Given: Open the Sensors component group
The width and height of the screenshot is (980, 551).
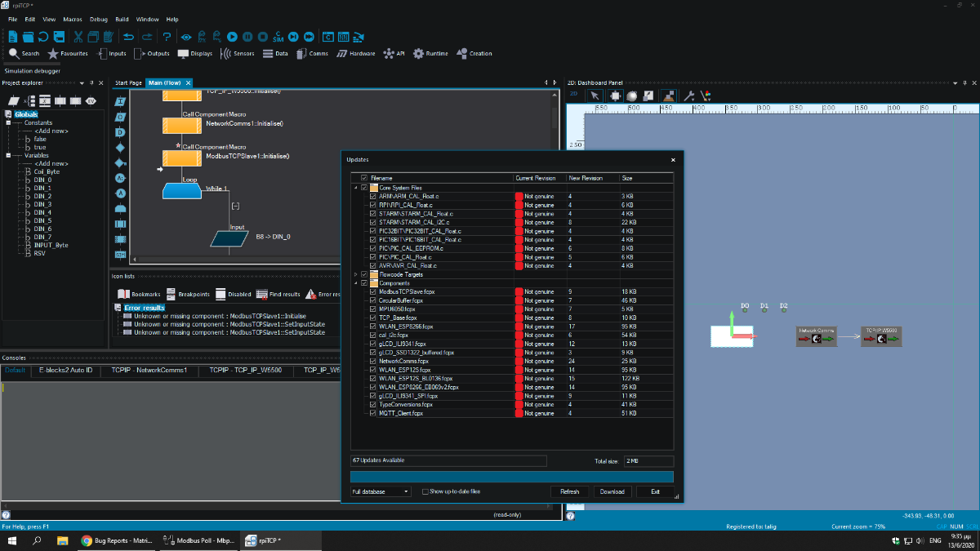Looking at the screenshot, I should 238,53.
